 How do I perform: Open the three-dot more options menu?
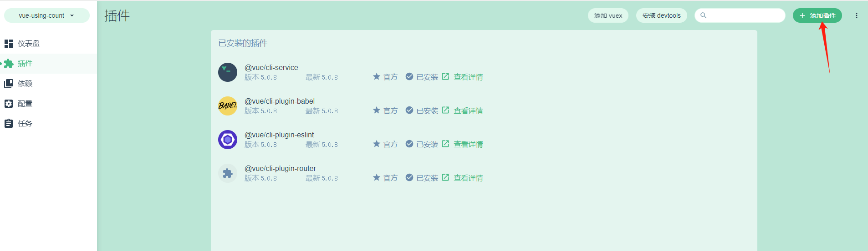(857, 15)
